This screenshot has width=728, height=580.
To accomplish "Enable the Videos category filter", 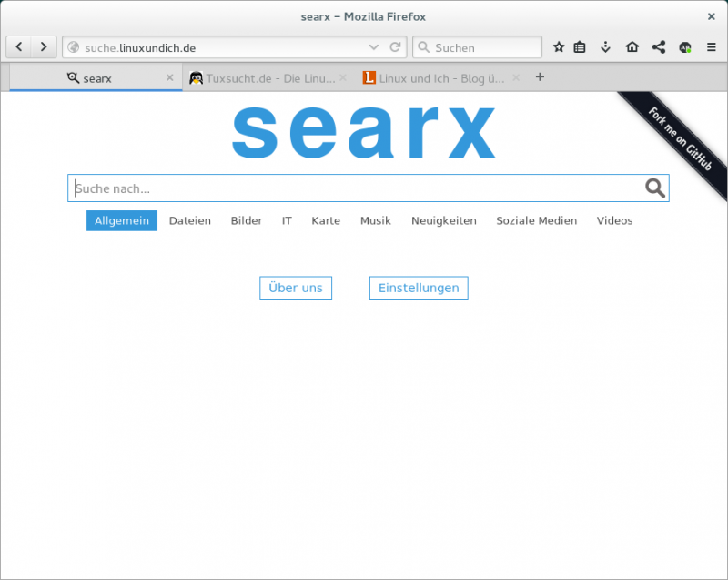I will click(614, 220).
